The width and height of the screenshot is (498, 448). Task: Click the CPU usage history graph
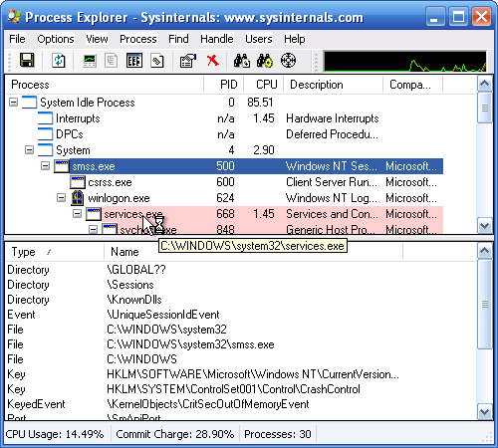click(x=405, y=61)
